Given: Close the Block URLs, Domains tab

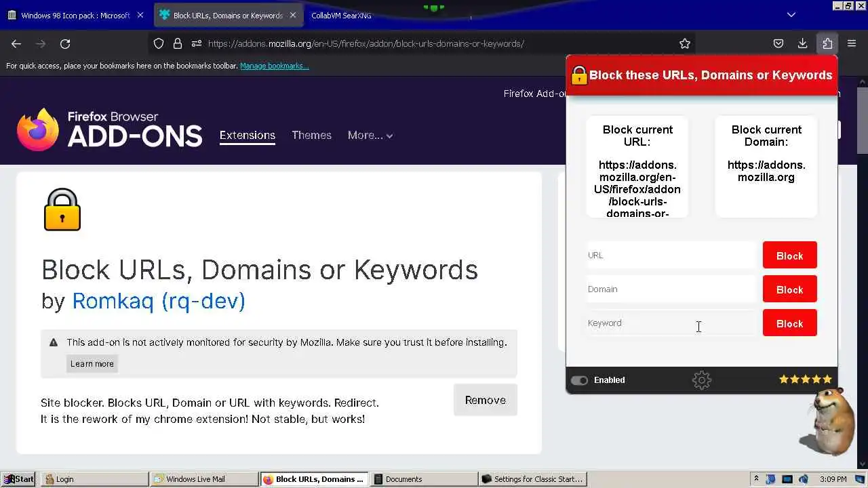Looking at the screenshot, I should point(293,15).
